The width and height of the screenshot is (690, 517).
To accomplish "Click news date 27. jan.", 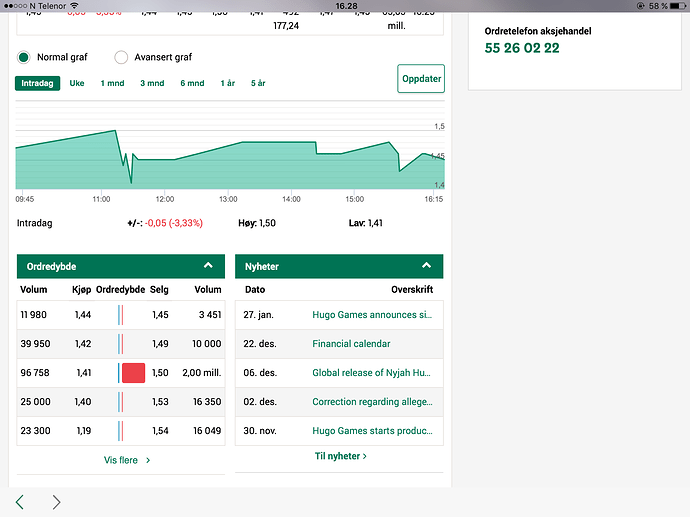I will tap(258, 315).
